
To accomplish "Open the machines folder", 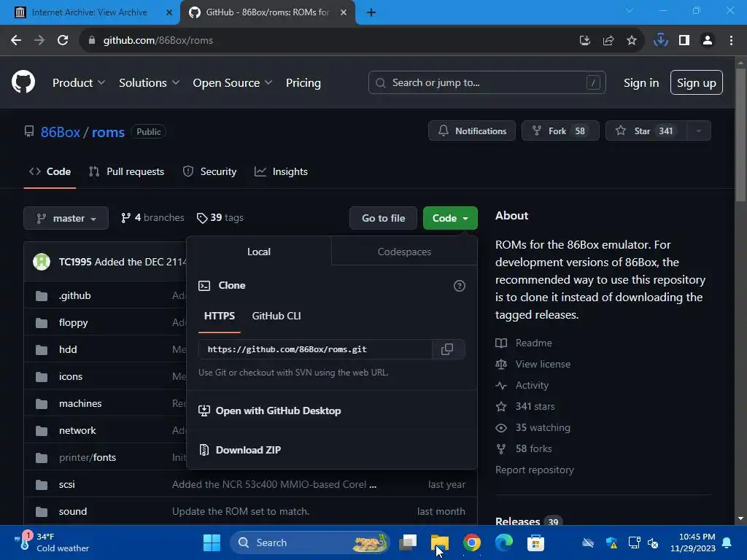I will pos(80,403).
